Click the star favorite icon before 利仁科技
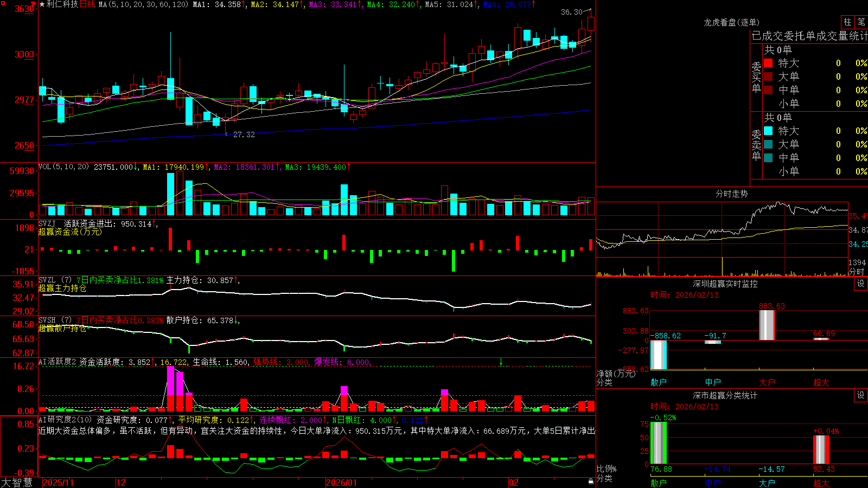The image size is (868, 488). (42, 4)
